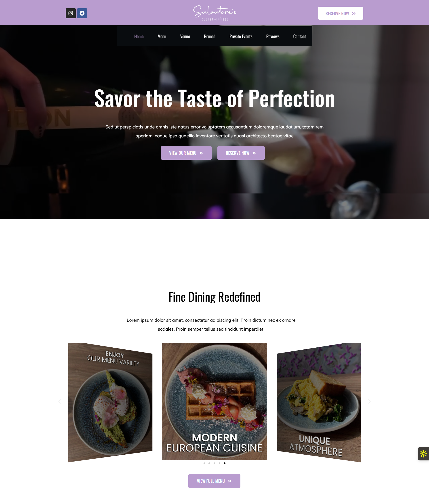Navigate to the Reviews page
This screenshot has width=429, height=504.
[273, 36]
